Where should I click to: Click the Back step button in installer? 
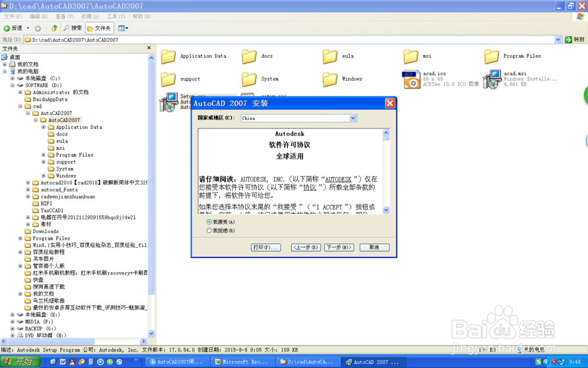(x=306, y=247)
